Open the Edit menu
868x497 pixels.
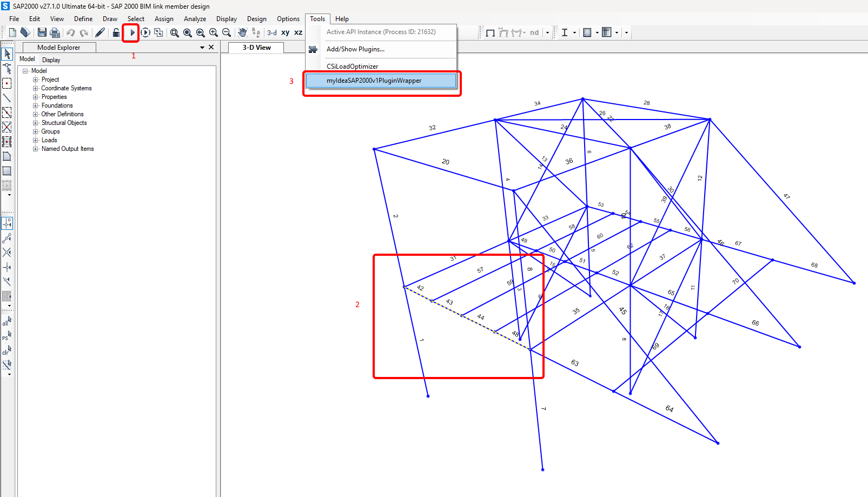[x=35, y=19]
